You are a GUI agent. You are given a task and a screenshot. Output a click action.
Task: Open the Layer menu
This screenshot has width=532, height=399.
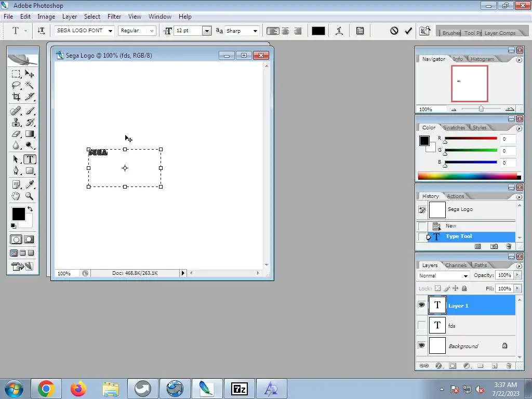70,16
